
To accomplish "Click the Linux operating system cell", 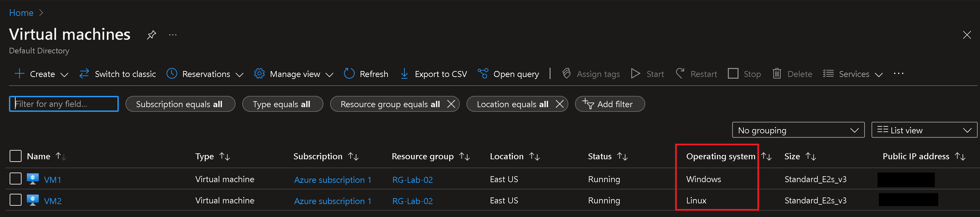I will 696,200.
